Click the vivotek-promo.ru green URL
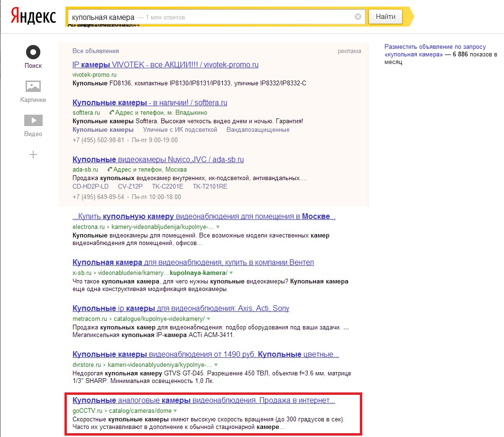504x437 pixels. tap(94, 74)
